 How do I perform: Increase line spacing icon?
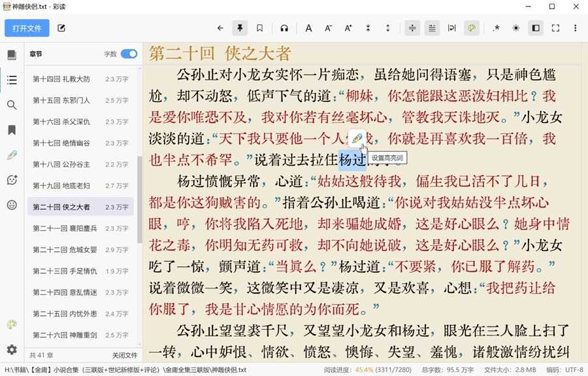pyautogui.click(x=387, y=28)
